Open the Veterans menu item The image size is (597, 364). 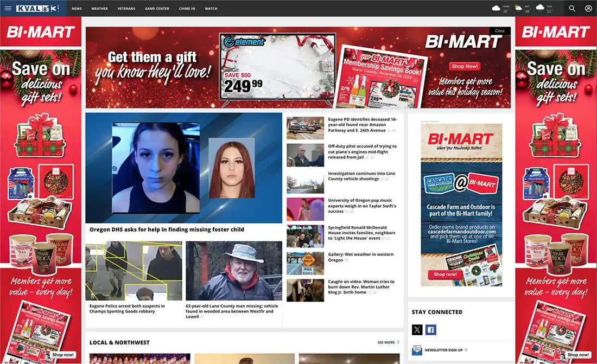126,8
